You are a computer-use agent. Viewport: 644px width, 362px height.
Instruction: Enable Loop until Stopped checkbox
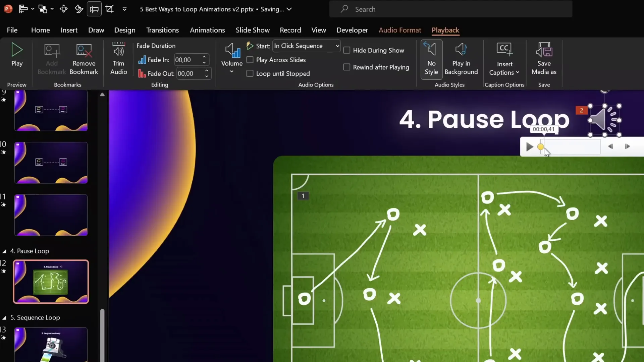250,73
